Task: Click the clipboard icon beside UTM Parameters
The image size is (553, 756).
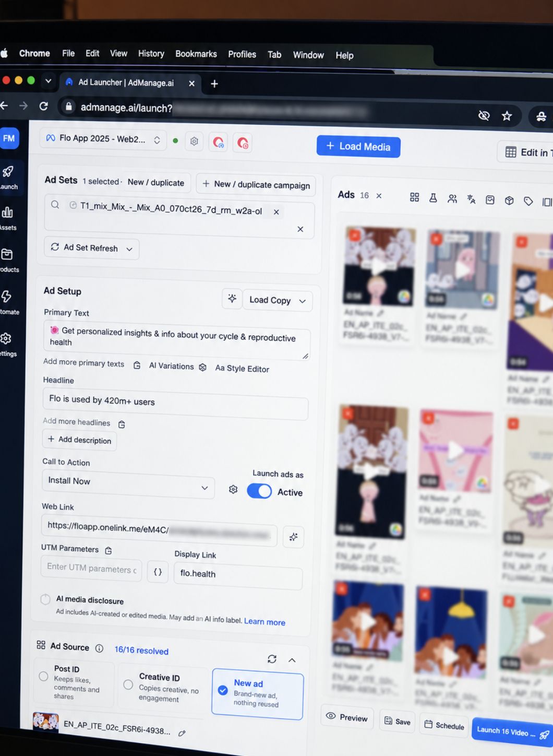Action: (109, 550)
